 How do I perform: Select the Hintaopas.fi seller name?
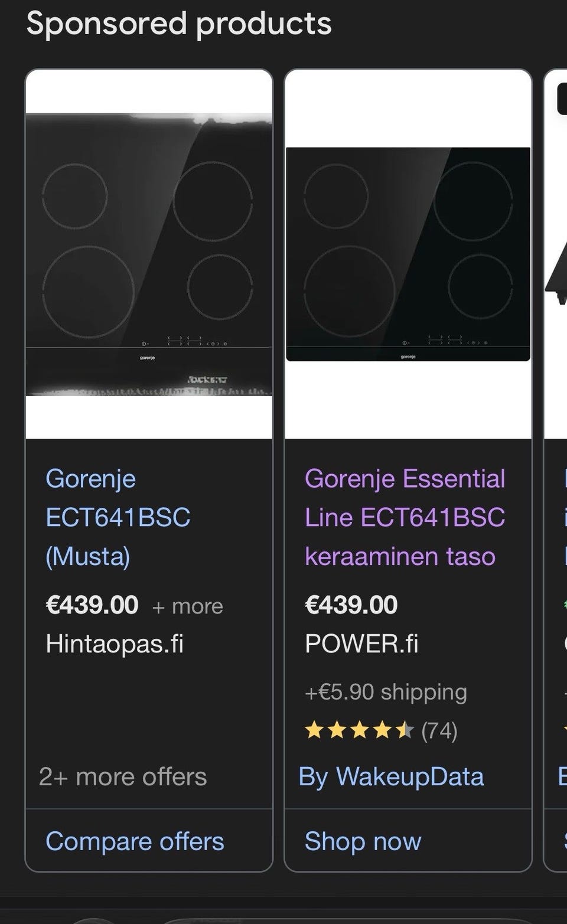pos(115,644)
